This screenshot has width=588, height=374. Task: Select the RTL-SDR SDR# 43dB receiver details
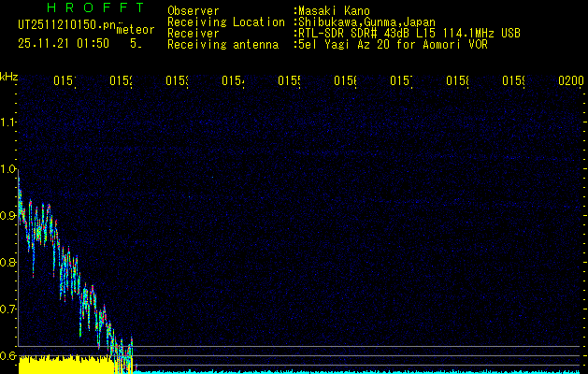[x=408, y=34]
